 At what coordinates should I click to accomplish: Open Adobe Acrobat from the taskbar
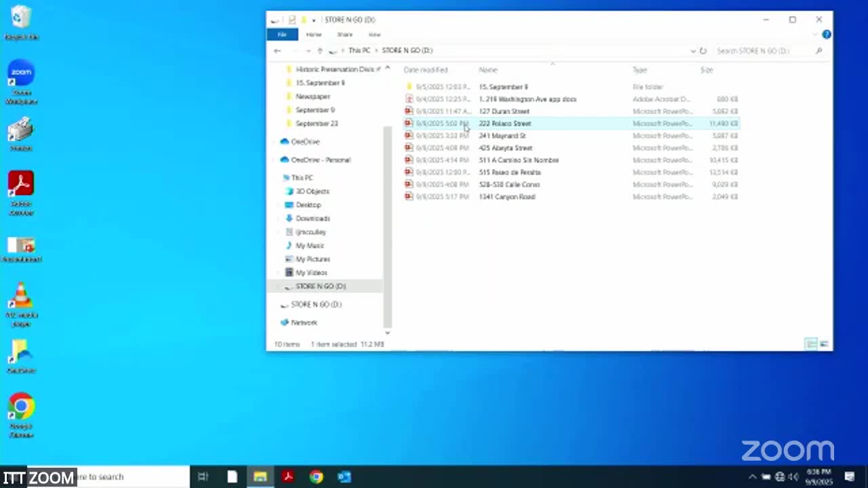pos(288,476)
